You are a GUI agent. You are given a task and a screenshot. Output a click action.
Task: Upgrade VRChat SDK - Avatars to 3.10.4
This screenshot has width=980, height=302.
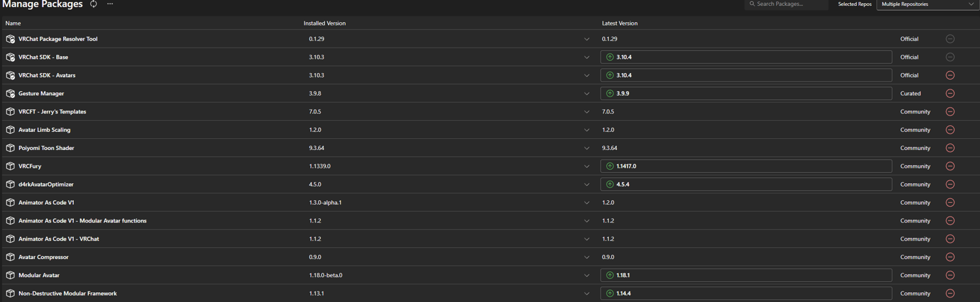(746, 75)
